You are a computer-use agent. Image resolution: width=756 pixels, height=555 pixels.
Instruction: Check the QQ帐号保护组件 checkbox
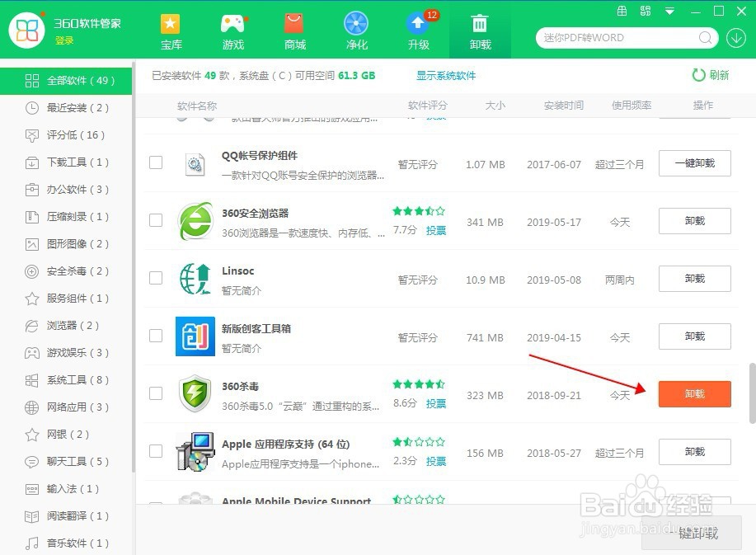[156, 162]
